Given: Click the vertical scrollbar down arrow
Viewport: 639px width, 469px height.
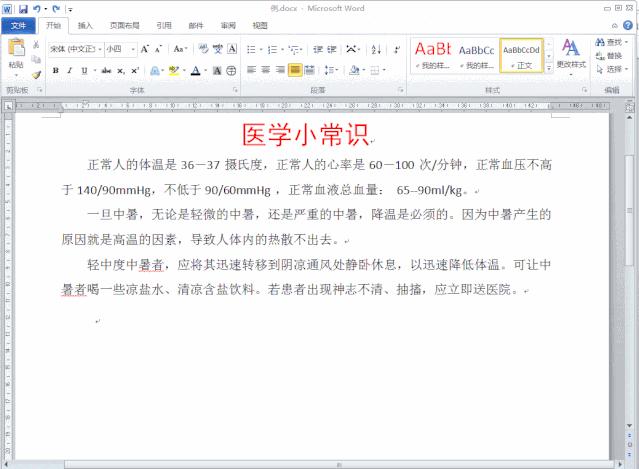Looking at the screenshot, I should click(629, 426).
